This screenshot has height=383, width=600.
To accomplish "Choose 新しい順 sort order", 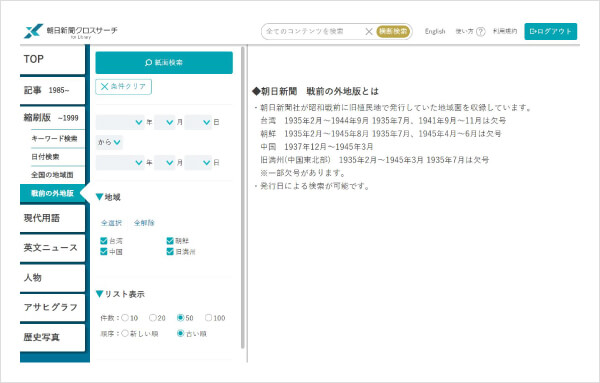I will [125, 334].
